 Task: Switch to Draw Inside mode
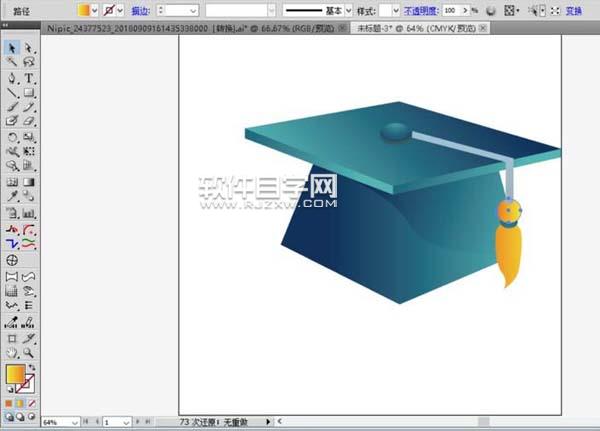coord(32,416)
